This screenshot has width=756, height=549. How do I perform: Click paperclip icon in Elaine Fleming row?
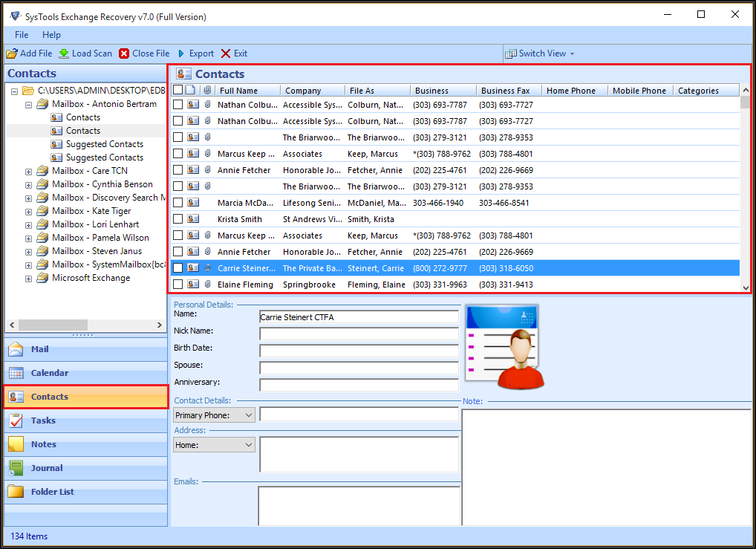pyautogui.click(x=208, y=284)
